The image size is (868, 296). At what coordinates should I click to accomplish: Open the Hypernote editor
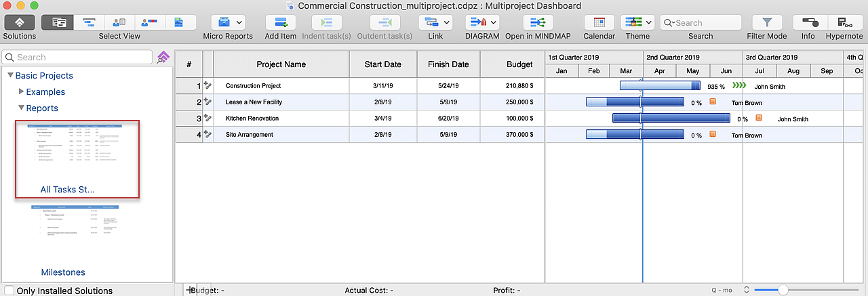pyautogui.click(x=844, y=22)
